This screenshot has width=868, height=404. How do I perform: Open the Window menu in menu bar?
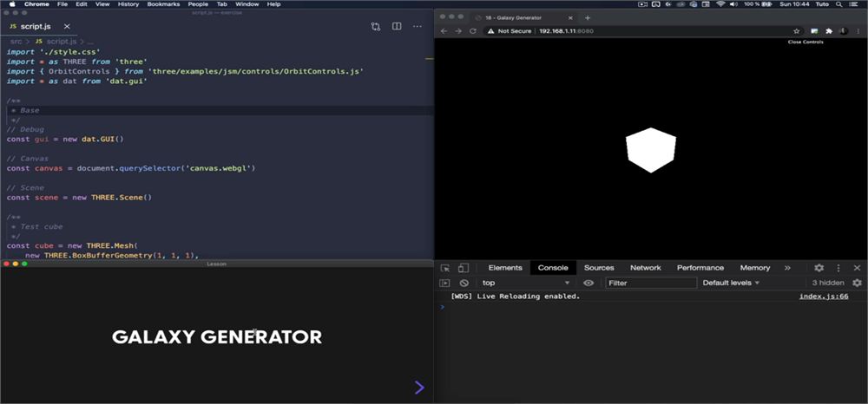pos(247,3)
